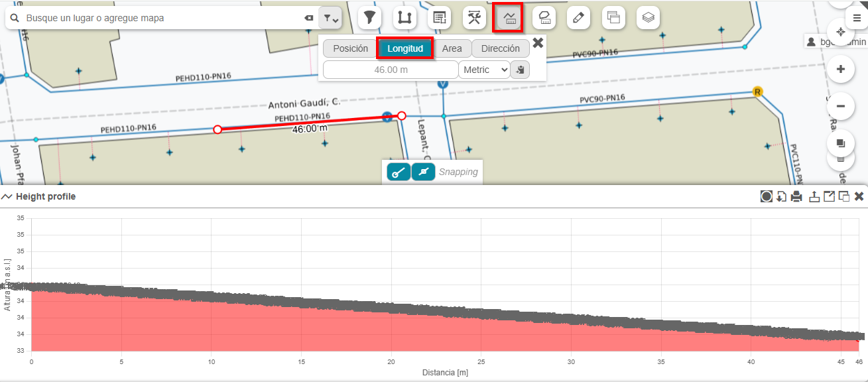
Task: Activate the height profile tool in toolbar
Action: pos(510,18)
